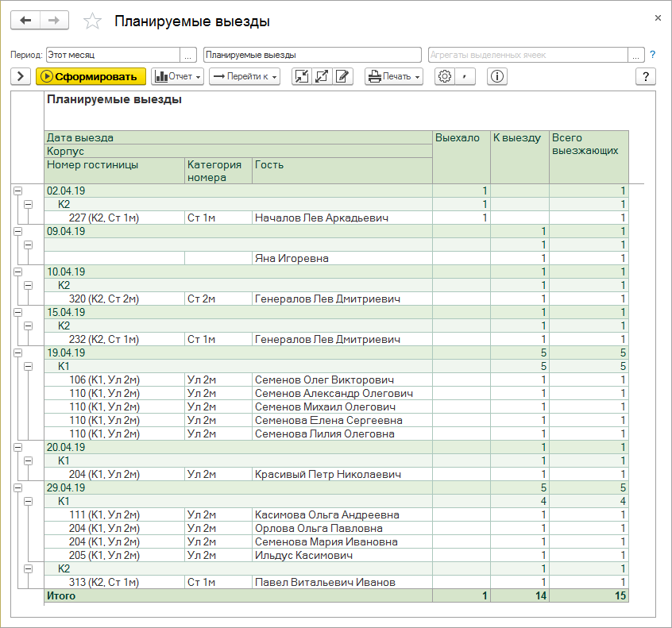Collapse the 02.04.19 date group
The width and height of the screenshot is (672, 628).
(17, 191)
